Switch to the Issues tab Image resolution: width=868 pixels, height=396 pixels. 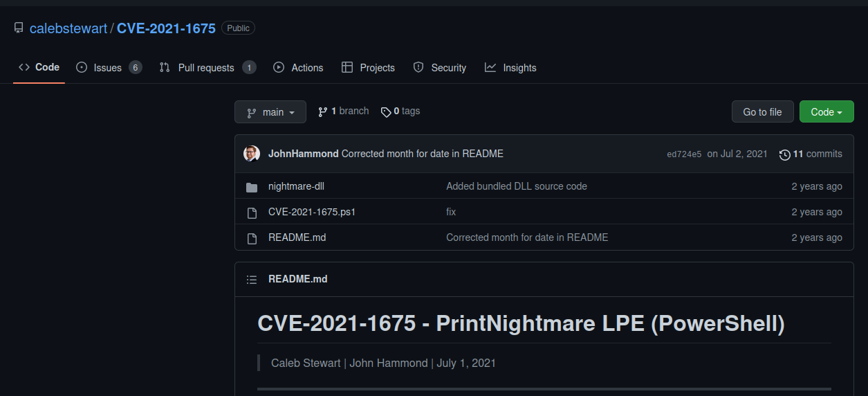pos(109,68)
